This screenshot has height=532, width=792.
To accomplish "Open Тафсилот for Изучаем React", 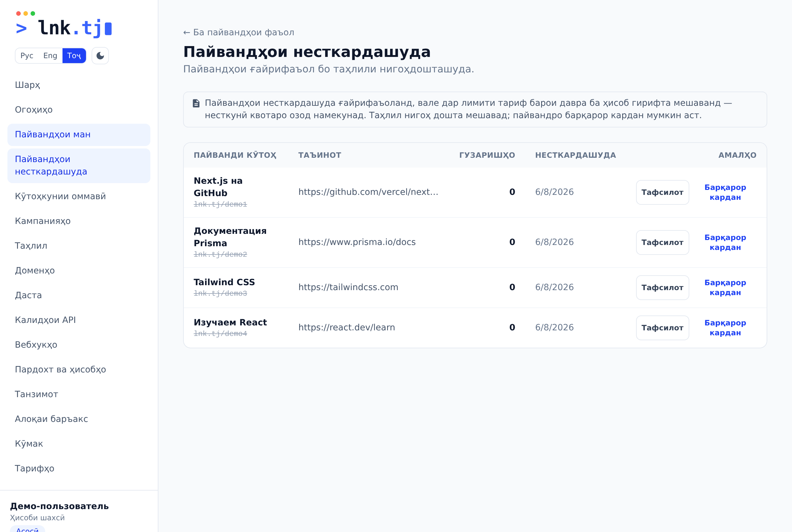I will (662, 328).
